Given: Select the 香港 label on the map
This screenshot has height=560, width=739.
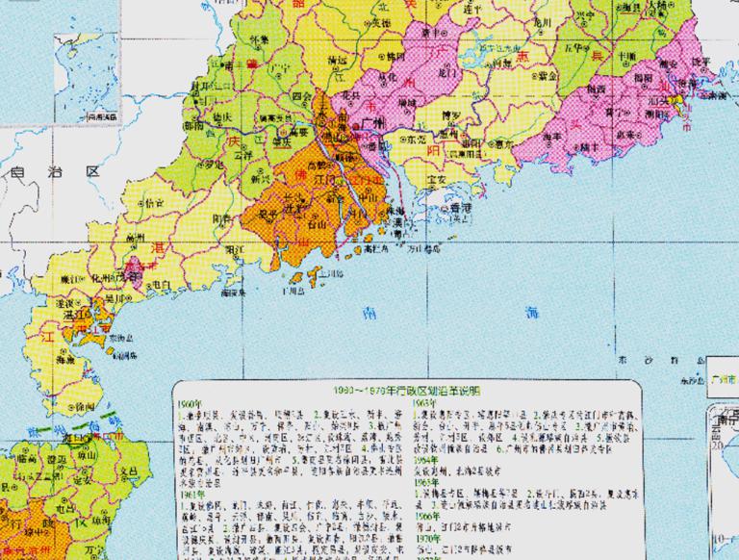Looking at the screenshot, I should (x=462, y=209).
